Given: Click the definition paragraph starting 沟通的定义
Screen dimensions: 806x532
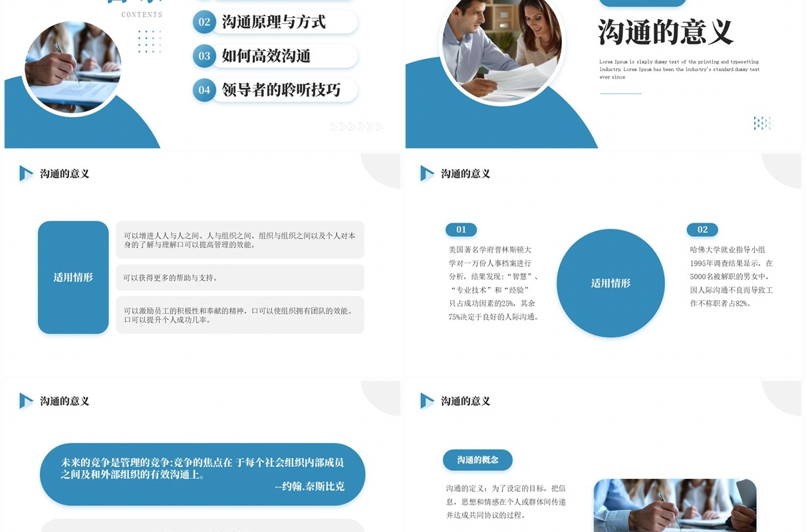Looking at the screenshot, I should tap(506, 501).
